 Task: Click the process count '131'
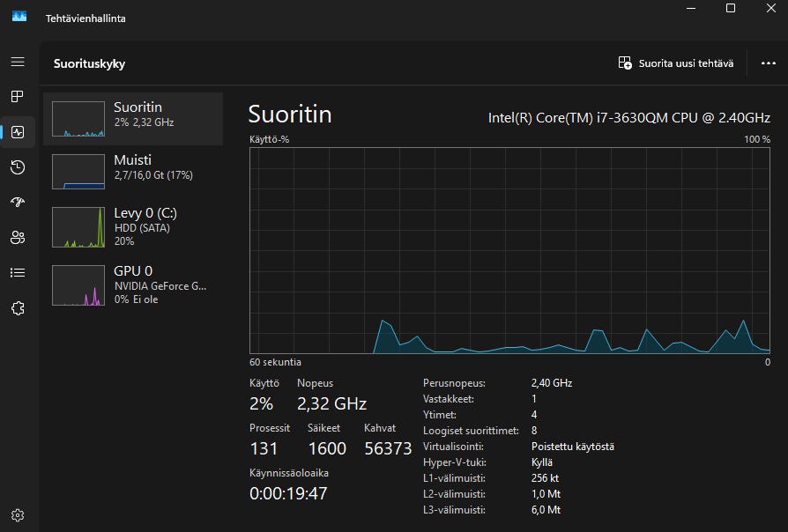(264, 448)
